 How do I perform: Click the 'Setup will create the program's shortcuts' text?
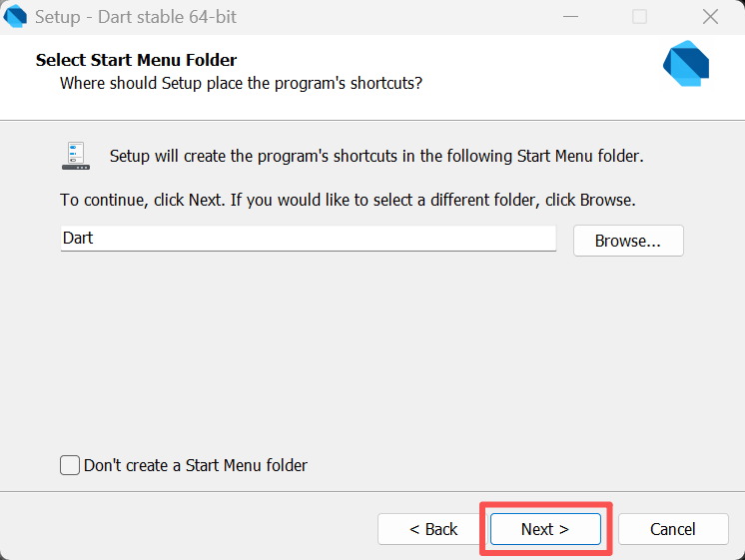[x=376, y=156]
